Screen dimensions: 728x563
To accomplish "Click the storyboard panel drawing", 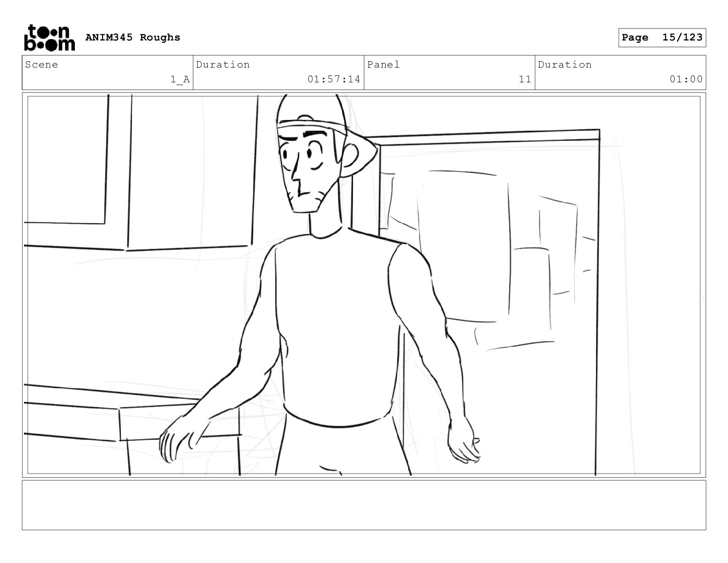I will coord(364,285).
